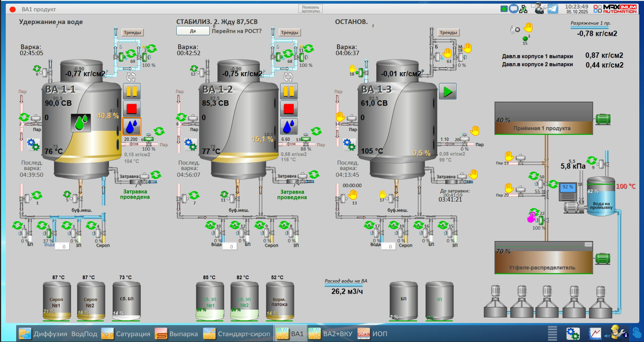Open the Сатурация screen tab
This screenshot has width=644, height=342.
click(x=126, y=334)
